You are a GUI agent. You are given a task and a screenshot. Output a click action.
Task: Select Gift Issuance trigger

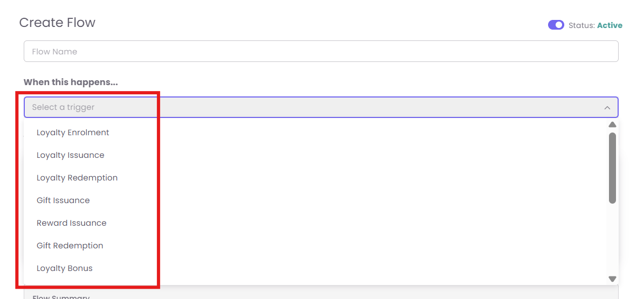pos(63,200)
